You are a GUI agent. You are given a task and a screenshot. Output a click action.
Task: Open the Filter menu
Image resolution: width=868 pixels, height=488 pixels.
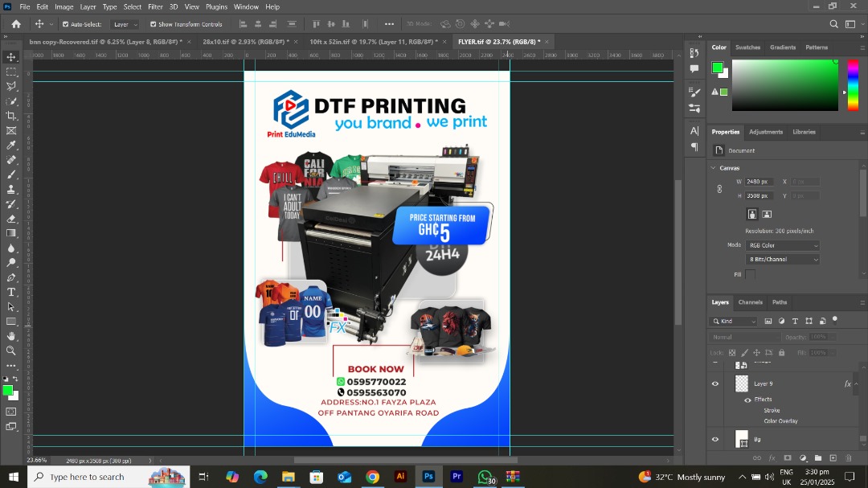(x=155, y=6)
